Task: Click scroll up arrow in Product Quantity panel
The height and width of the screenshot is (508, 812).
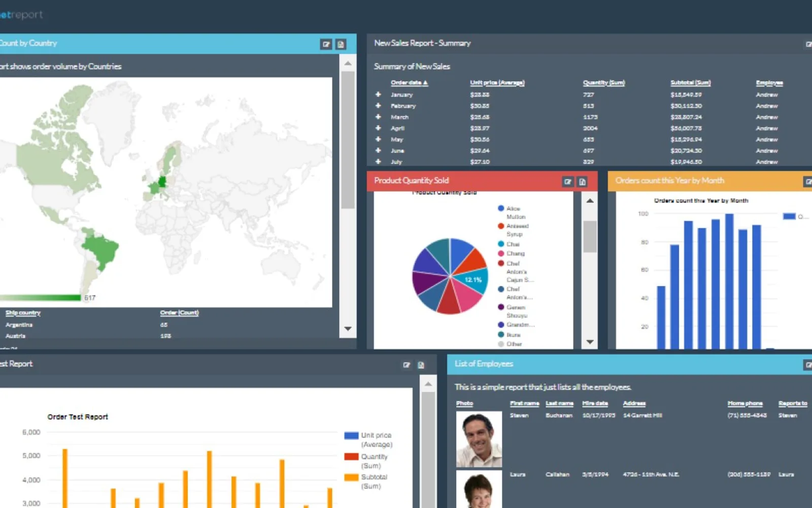Action: (x=590, y=201)
